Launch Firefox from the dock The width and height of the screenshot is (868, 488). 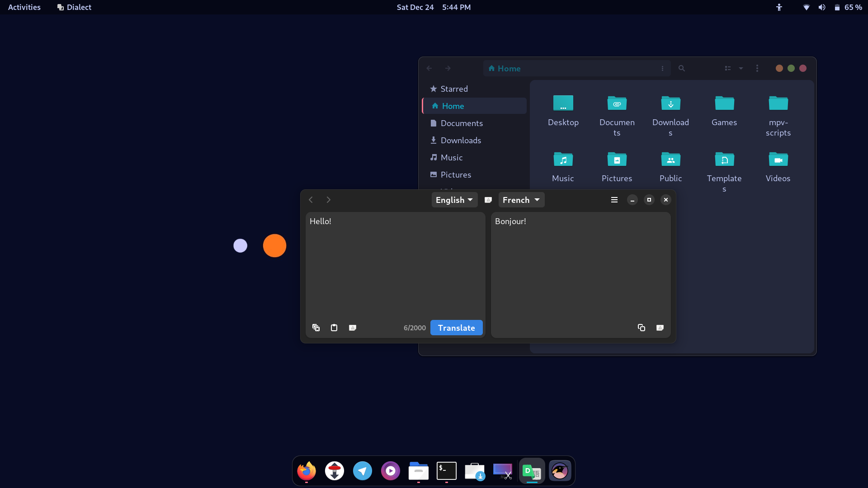pyautogui.click(x=307, y=471)
